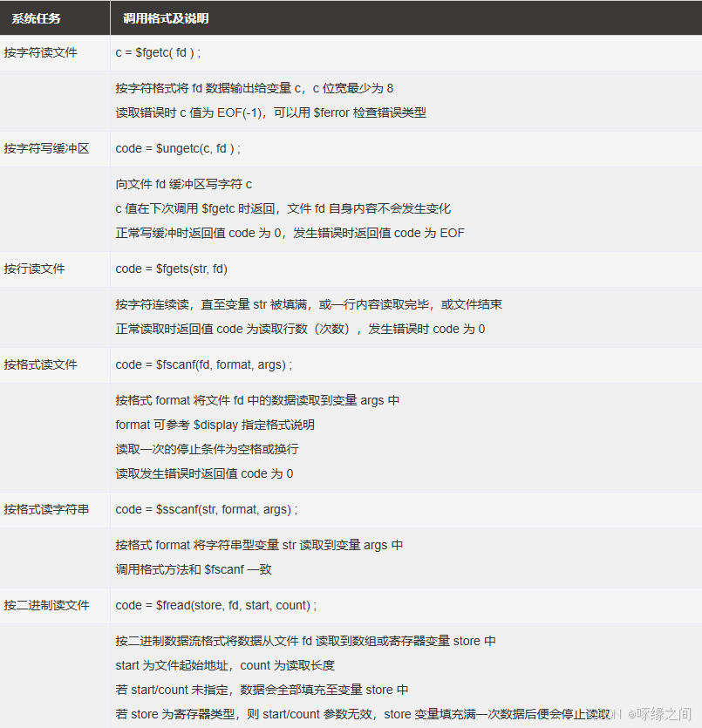Click line 向文件 fd 缓冲区写字符 c
Viewport: 702px width, 728px height.
pos(183,184)
